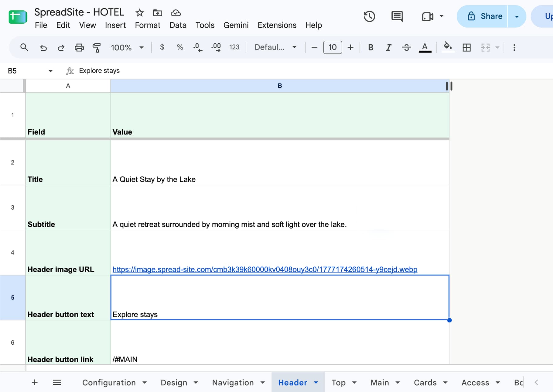The width and height of the screenshot is (553, 392).
Task: Open the Extensions menu
Action: pyautogui.click(x=277, y=25)
